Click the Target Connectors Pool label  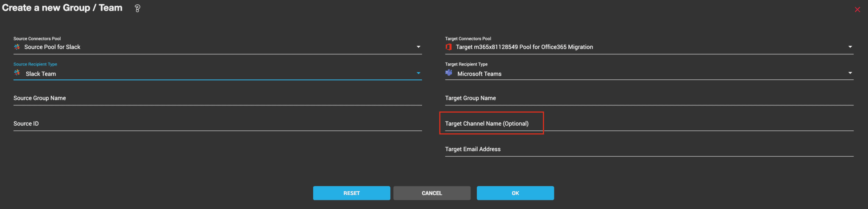(x=468, y=39)
